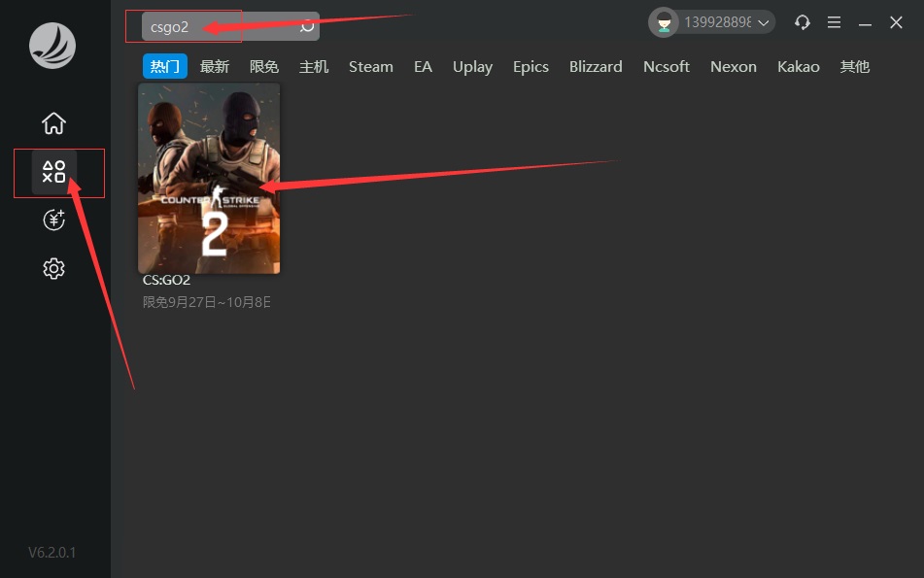Click the V6.2.0.1 version label
This screenshot has height=578, width=924.
pyautogui.click(x=51, y=553)
